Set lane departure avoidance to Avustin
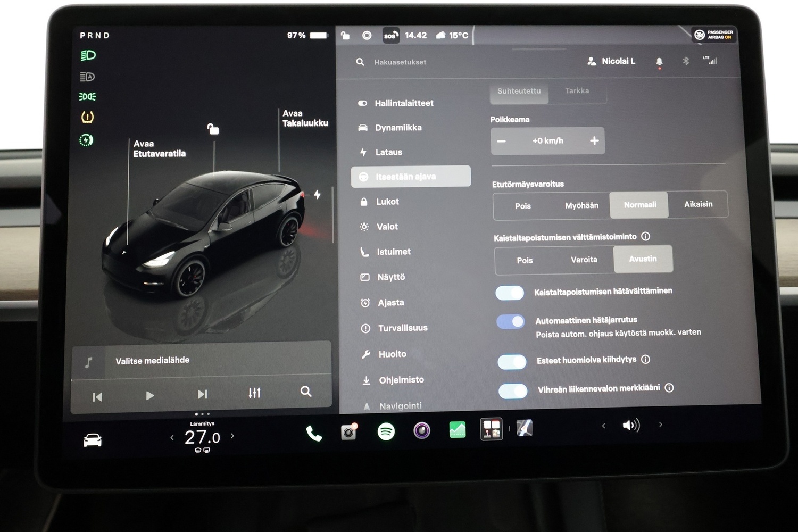 643,259
